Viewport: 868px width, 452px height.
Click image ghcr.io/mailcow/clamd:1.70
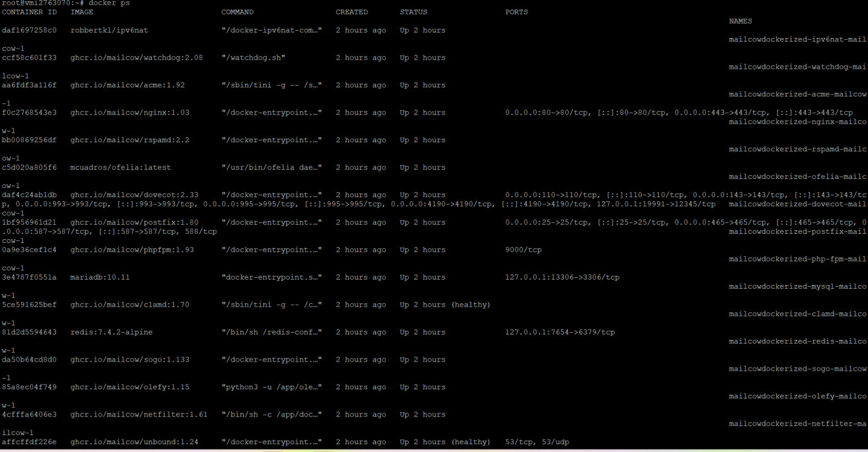(x=130, y=304)
